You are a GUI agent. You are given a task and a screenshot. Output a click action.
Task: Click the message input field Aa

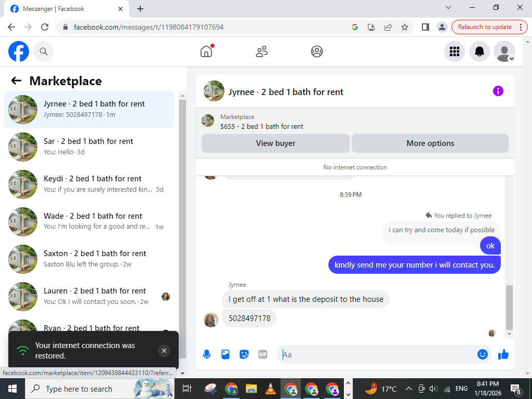(x=377, y=354)
